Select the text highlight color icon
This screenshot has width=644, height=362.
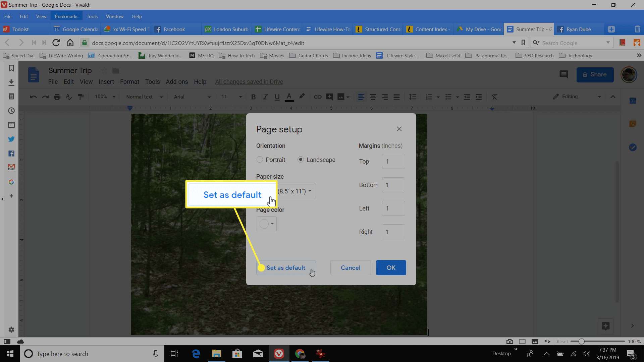(x=302, y=96)
